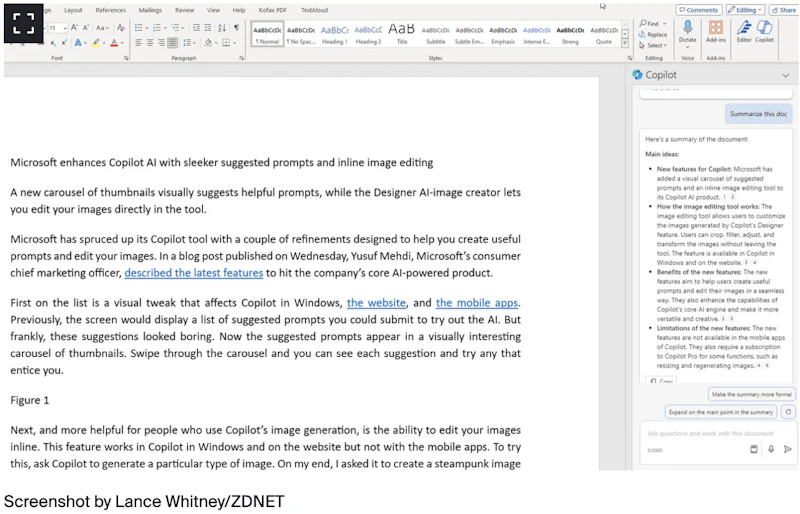Click 'Expand on the main point' suggestion

click(721, 412)
